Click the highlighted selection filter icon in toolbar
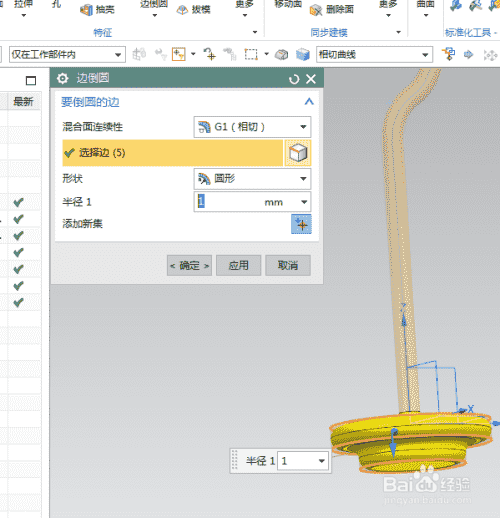Viewport: 500px width, 518px height. point(179,54)
